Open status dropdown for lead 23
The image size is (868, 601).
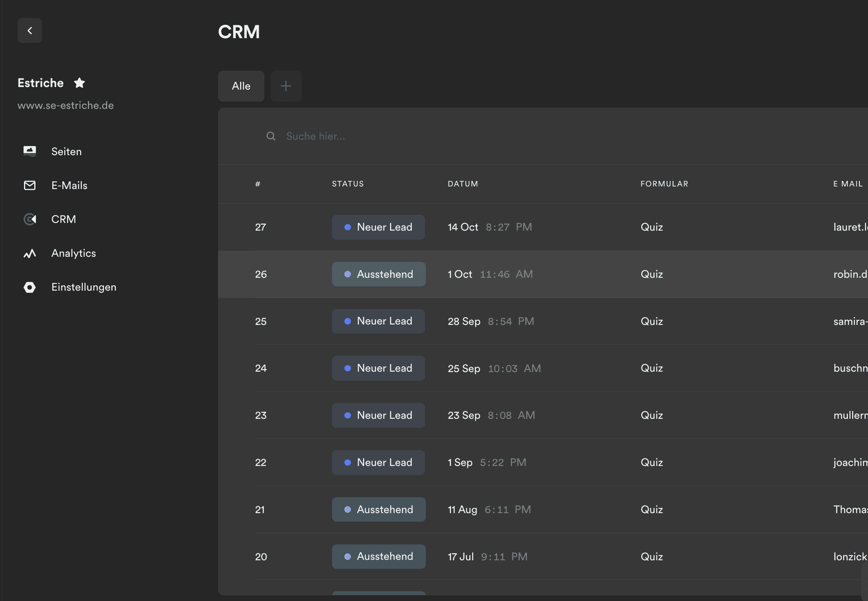coord(378,415)
